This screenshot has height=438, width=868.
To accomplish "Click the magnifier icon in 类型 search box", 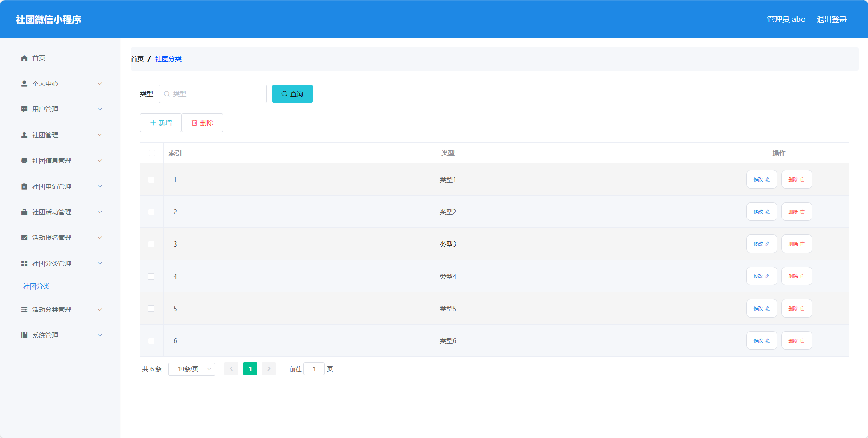I will (x=167, y=94).
